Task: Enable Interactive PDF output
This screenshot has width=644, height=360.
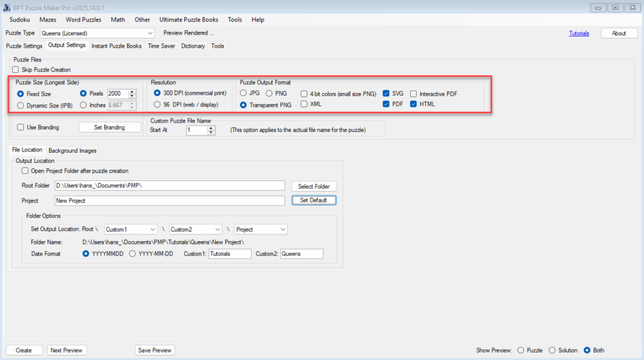Action: point(414,94)
